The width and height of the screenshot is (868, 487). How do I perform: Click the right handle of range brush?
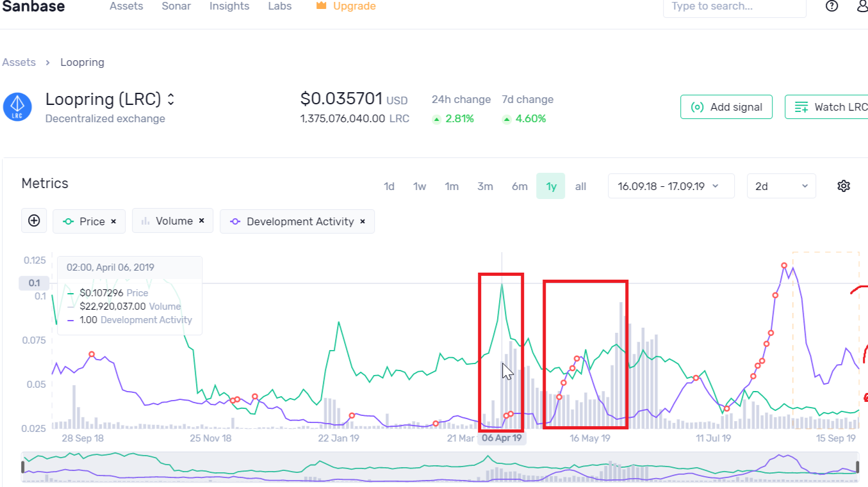pos(858,467)
